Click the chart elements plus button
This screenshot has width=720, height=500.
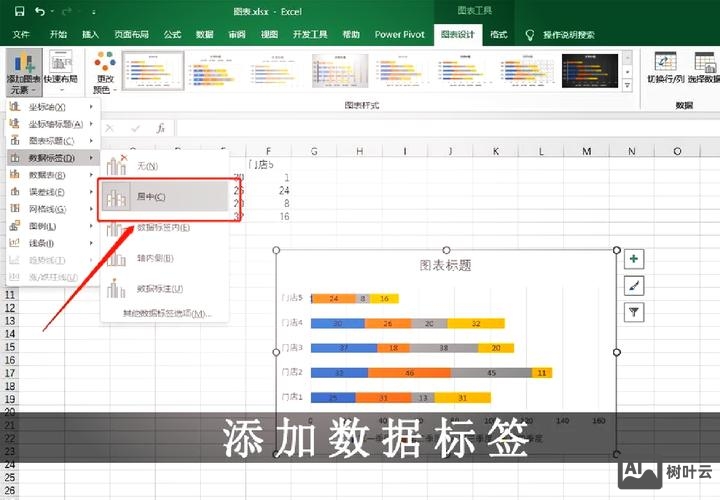click(634, 259)
